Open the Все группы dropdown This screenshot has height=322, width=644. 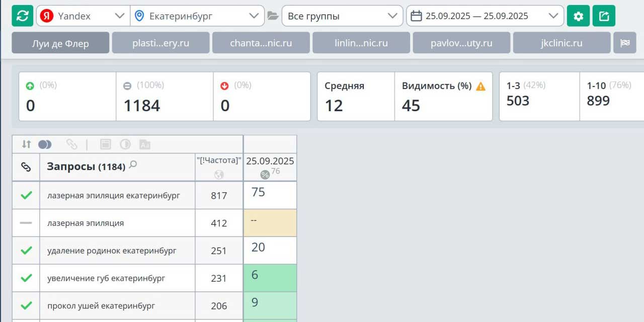click(x=342, y=16)
